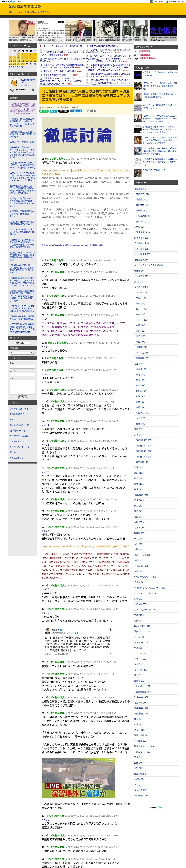Open category 戦争/軍事 (93)
186x868 pixels.
pos(141,697)
